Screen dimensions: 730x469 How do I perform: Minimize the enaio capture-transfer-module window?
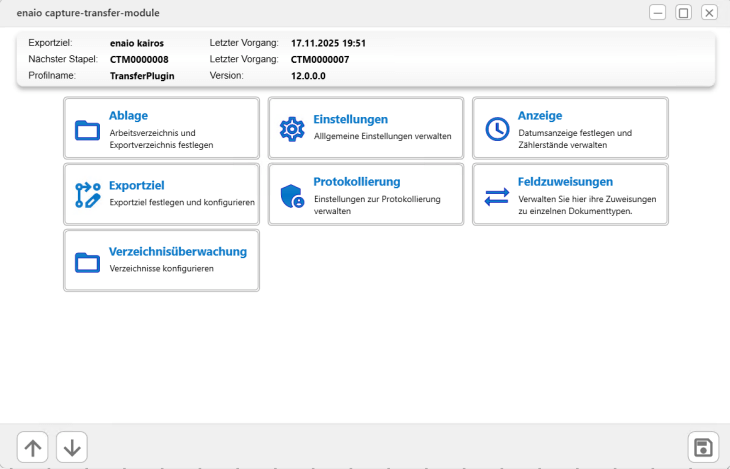coord(657,13)
